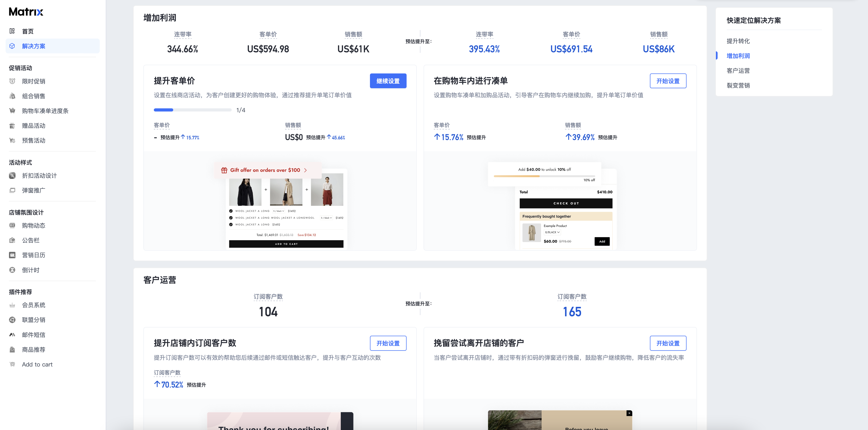Open 解决方案 menu item
868x430 pixels.
click(53, 46)
